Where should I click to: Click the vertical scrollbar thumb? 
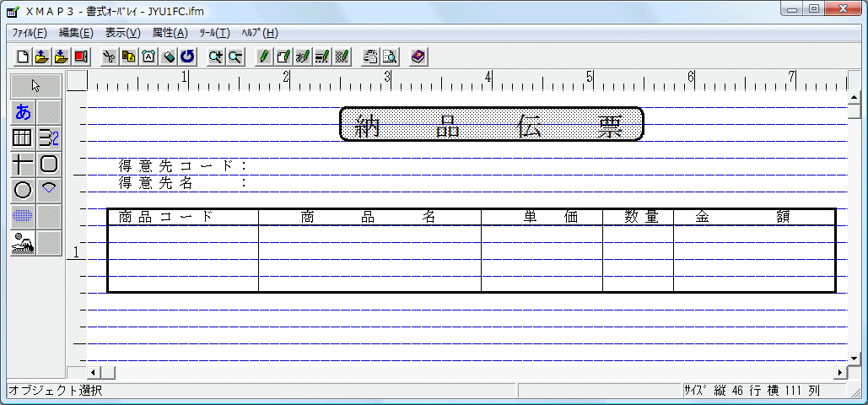(x=855, y=111)
